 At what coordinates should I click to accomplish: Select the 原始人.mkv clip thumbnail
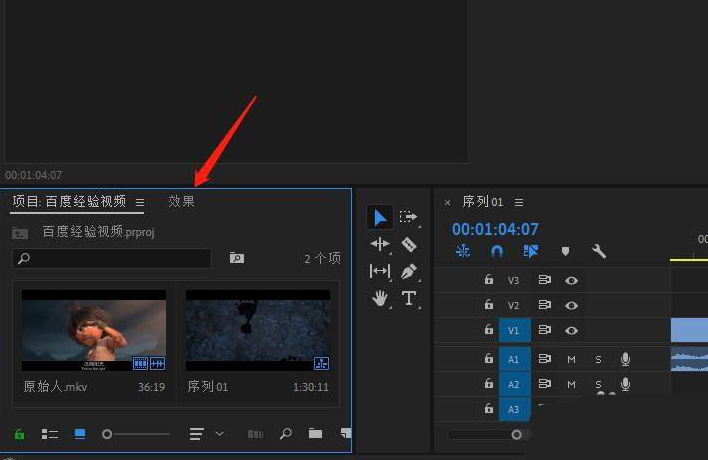94,331
